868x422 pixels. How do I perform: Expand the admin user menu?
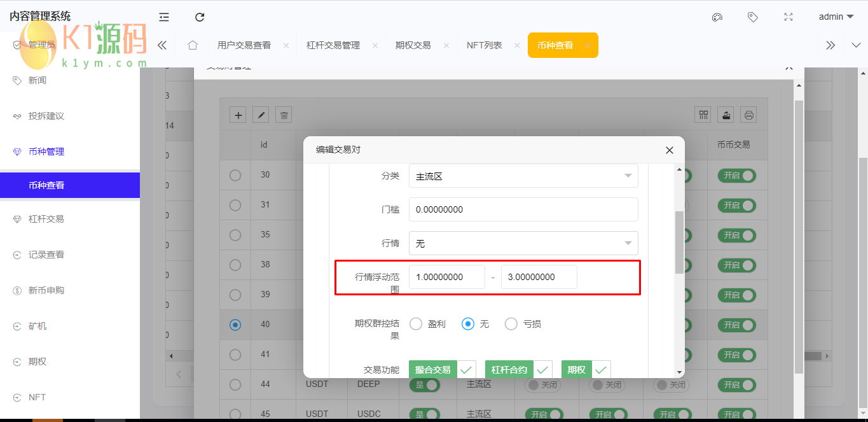836,17
